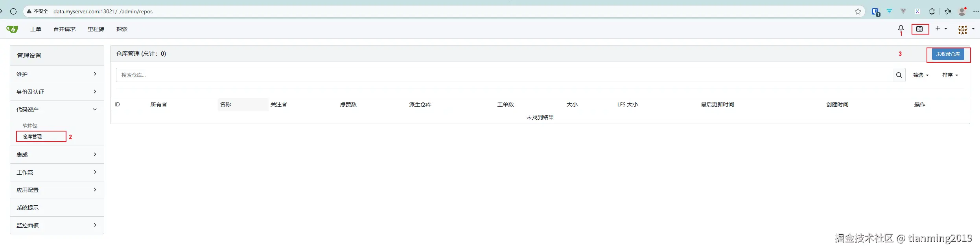
Task: Expand the 应用配置 section
Action: click(57, 190)
